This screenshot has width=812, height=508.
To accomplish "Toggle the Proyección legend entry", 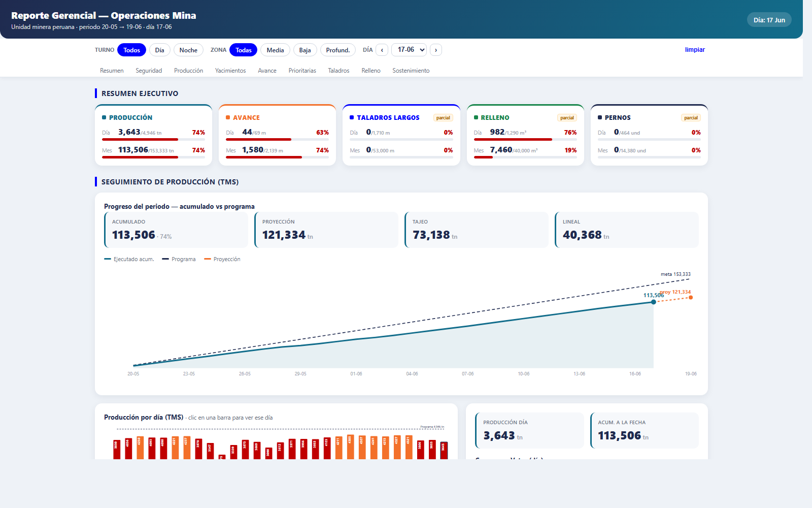I will [x=222, y=259].
